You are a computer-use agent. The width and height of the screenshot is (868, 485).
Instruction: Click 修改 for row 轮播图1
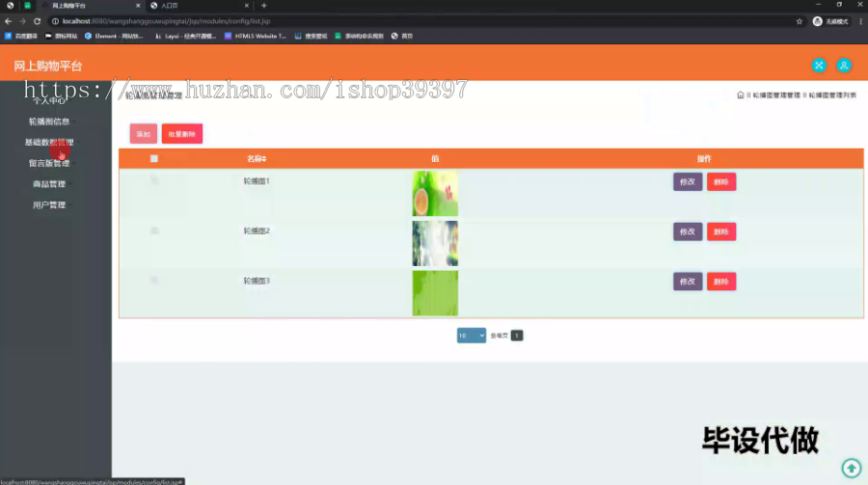click(688, 181)
